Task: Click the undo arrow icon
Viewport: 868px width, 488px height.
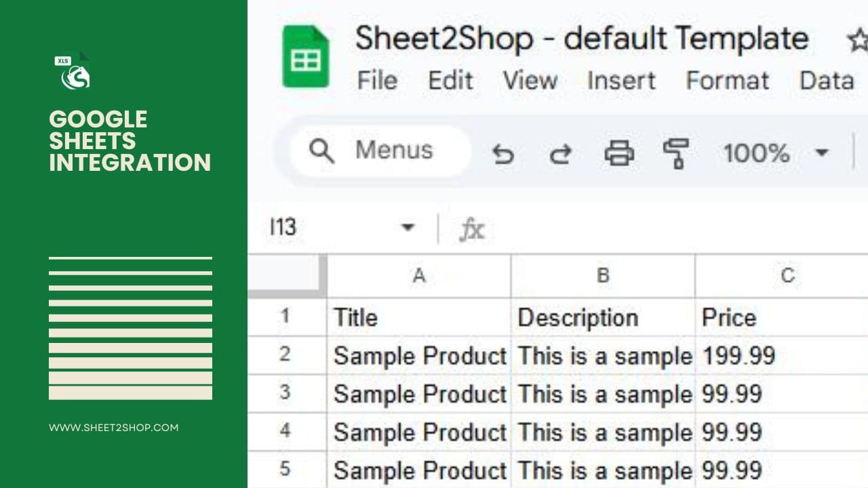Action: [x=502, y=154]
